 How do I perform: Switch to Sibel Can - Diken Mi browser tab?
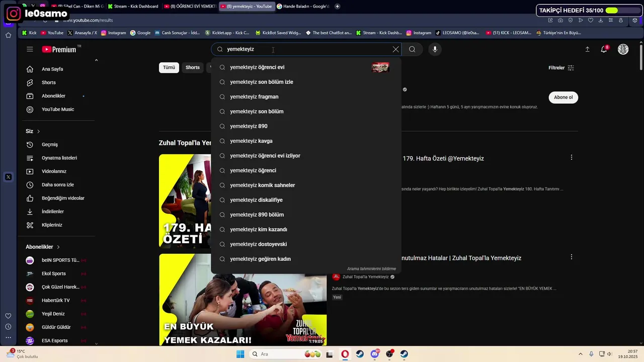coord(77,7)
